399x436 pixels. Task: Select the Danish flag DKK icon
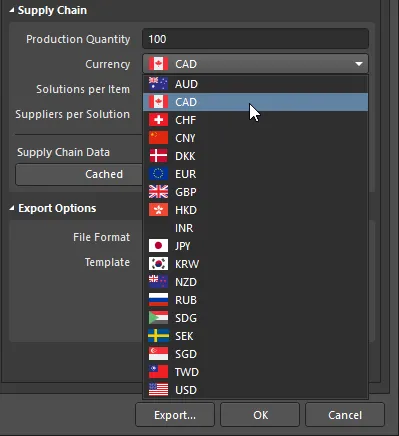pyautogui.click(x=158, y=156)
